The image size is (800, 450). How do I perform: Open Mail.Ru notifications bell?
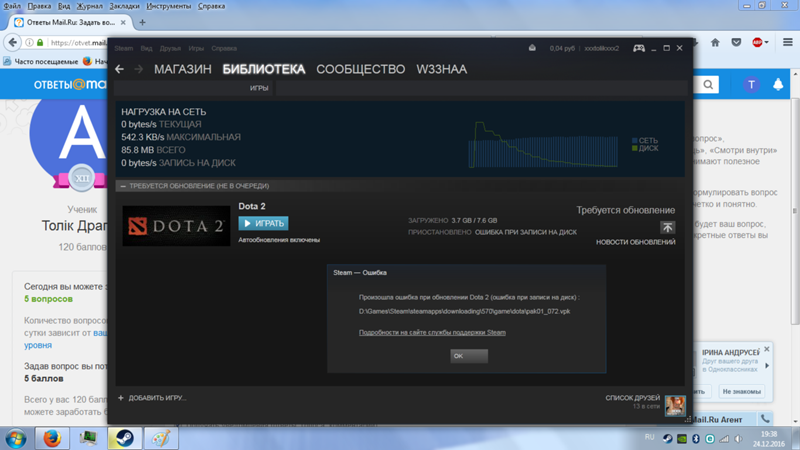coord(778,85)
